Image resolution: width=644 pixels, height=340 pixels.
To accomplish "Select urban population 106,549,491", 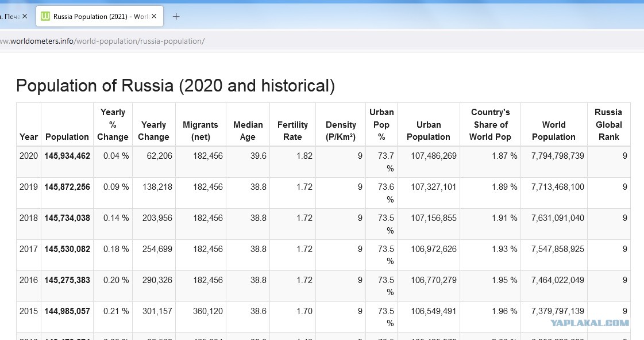I will point(434,311).
